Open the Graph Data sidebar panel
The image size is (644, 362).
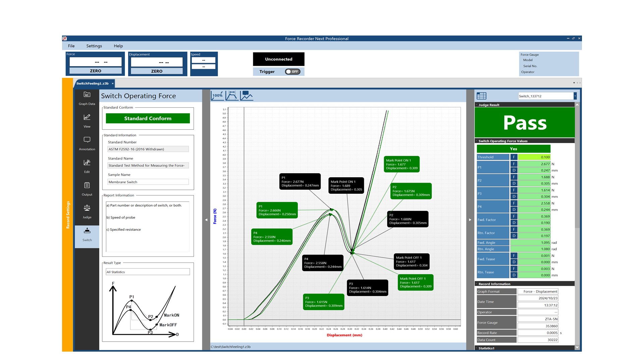(x=87, y=98)
